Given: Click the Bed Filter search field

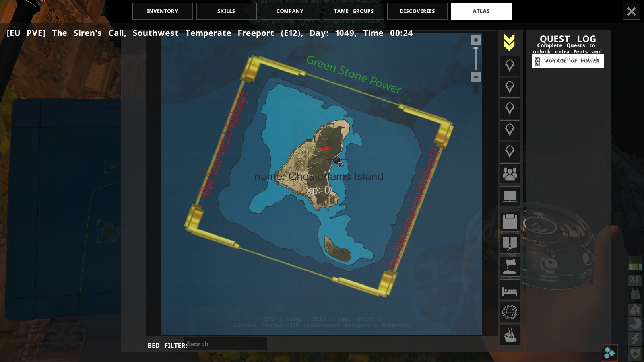Looking at the screenshot, I should click(225, 344).
